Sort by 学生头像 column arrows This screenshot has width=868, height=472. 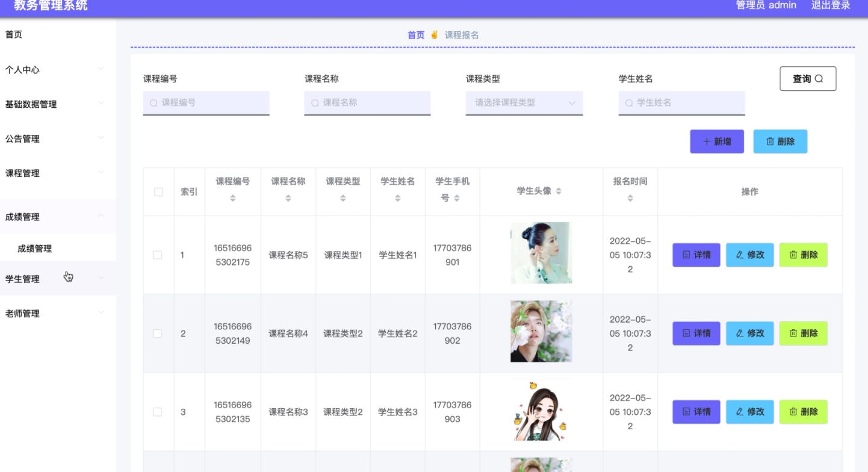pos(559,191)
